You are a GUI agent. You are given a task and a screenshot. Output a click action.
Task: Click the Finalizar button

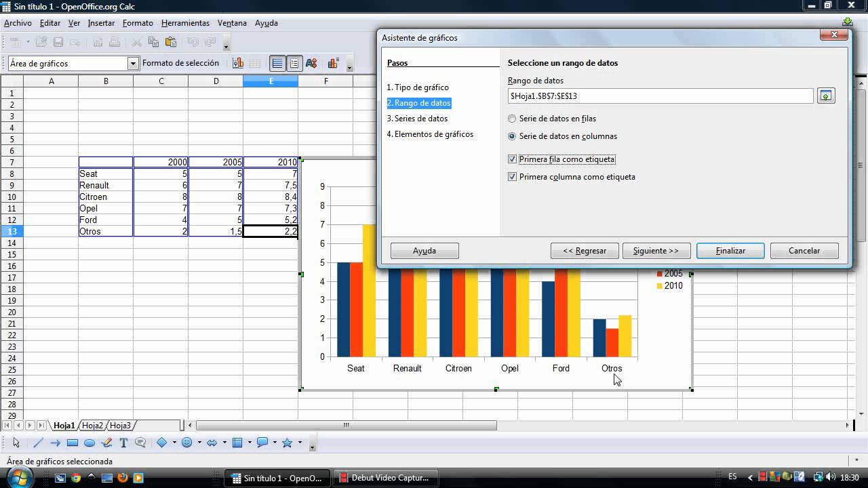click(x=730, y=251)
